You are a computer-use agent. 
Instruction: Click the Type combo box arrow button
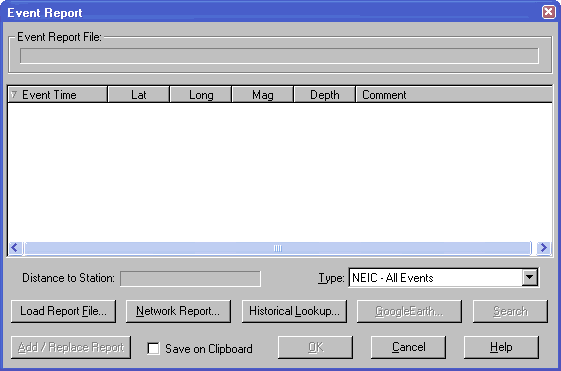pos(530,278)
